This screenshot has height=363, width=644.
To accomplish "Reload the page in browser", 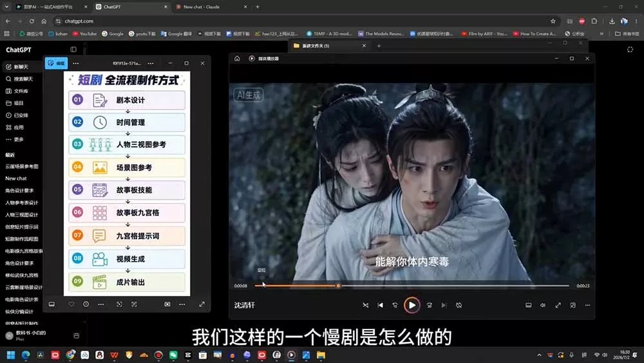I will pos(32,21).
